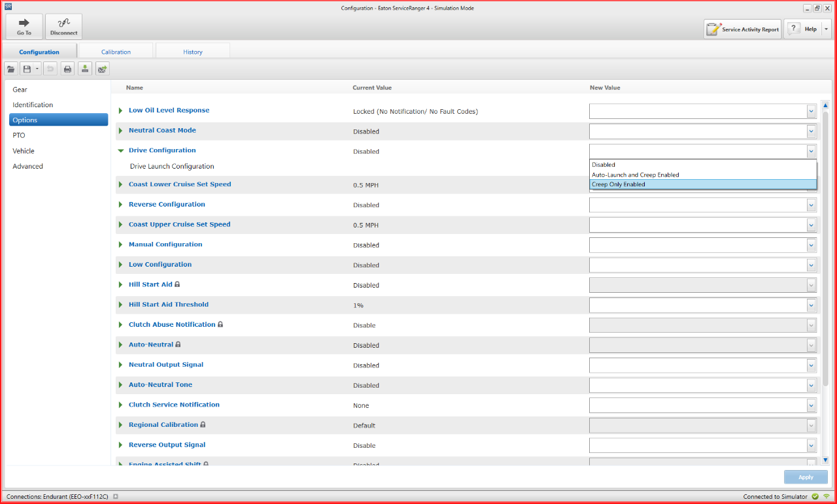837x504 pixels.
Task: Click the send email envelope icon
Action: click(x=102, y=69)
